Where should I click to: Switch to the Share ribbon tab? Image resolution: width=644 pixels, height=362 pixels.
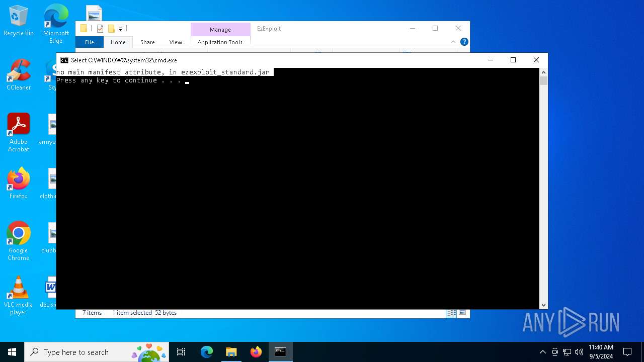[x=147, y=42]
